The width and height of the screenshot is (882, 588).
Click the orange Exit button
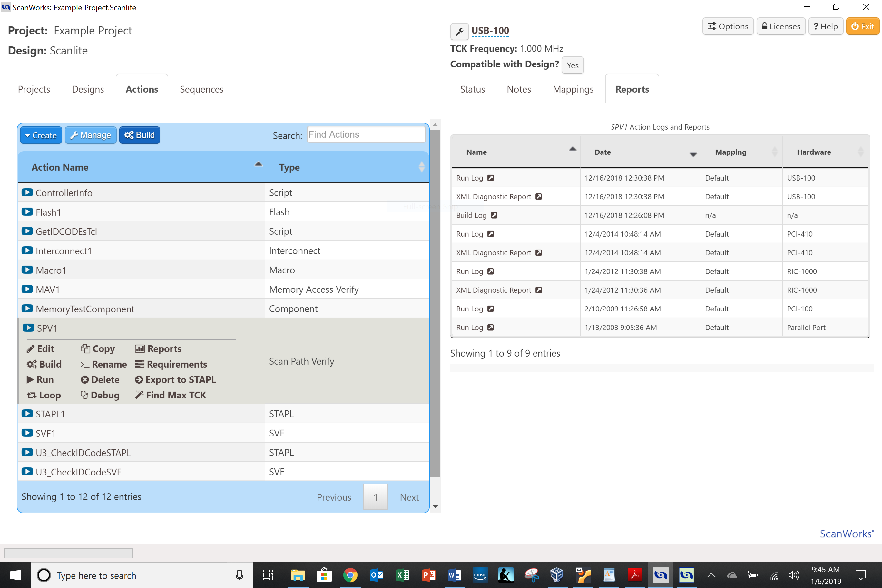[x=863, y=26]
